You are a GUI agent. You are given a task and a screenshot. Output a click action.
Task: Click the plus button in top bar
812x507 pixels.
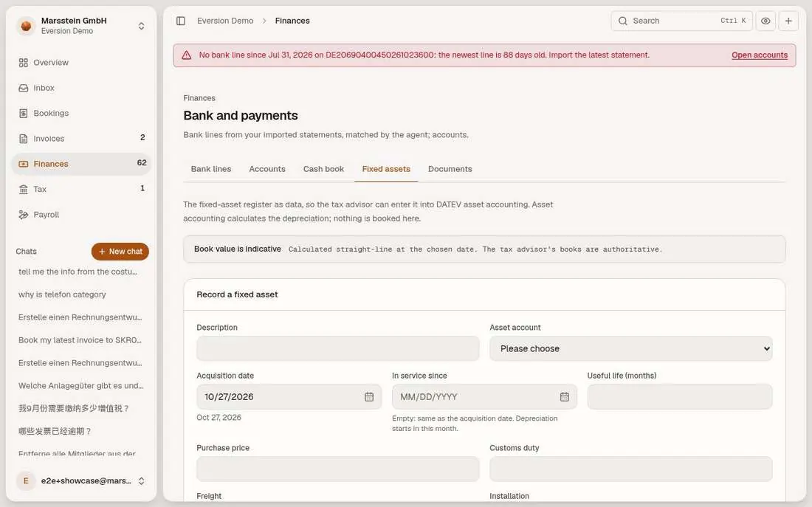788,21
